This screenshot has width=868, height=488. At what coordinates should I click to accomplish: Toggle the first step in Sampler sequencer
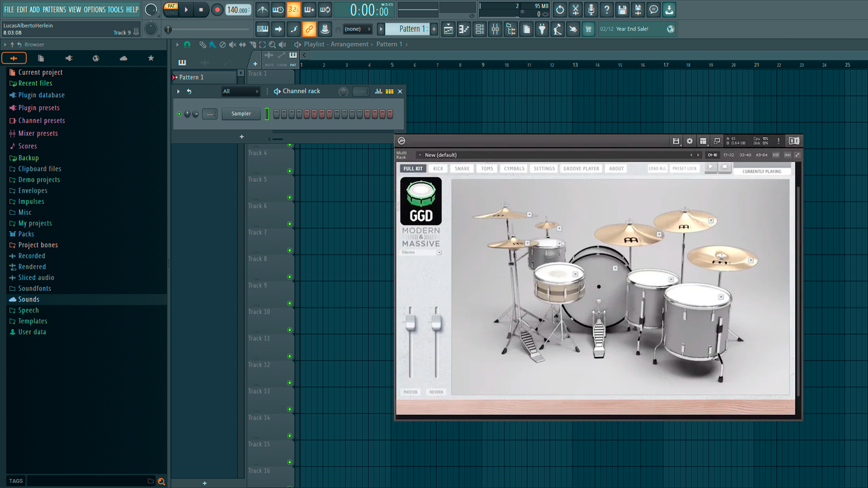[x=276, y=114]
